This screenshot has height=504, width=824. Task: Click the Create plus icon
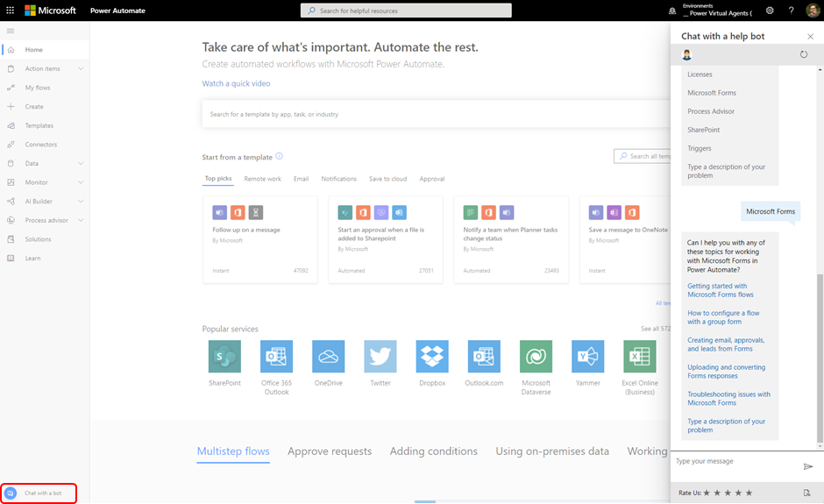(x=11, y=107)
